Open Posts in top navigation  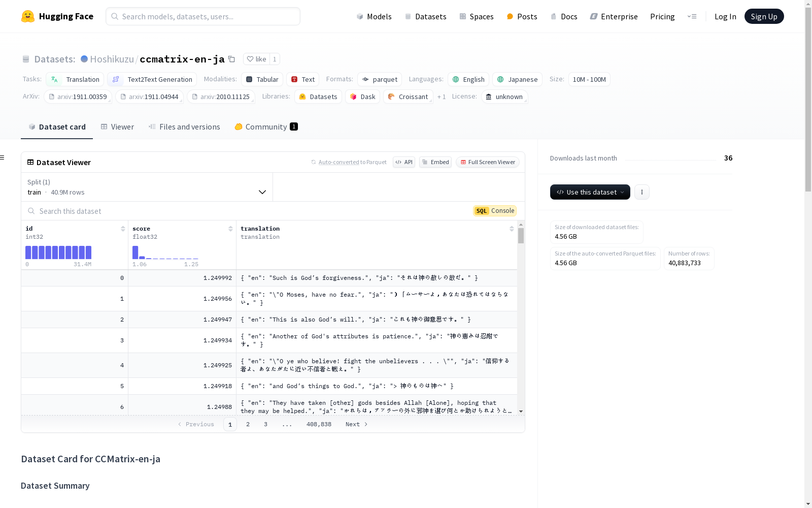point(522,16)
